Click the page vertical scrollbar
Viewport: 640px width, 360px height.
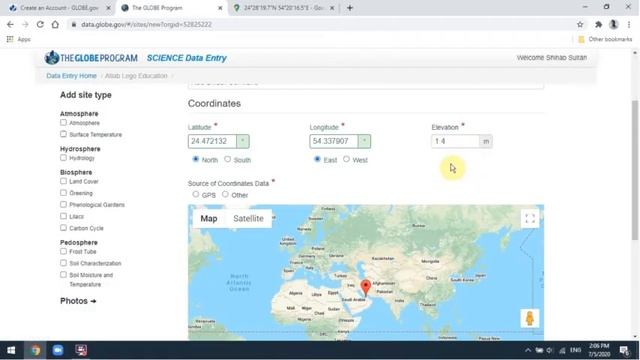click(635, 170)
